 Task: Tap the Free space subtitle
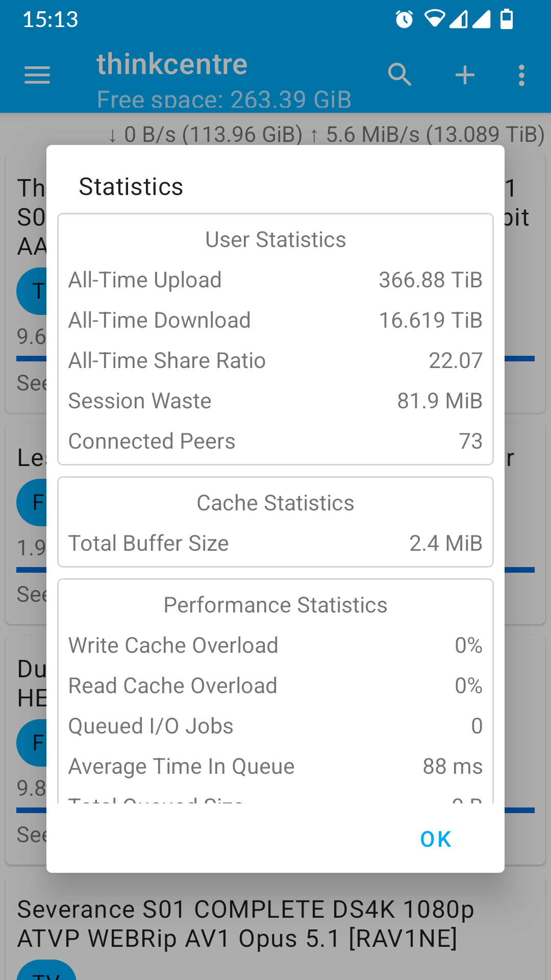click(224, 100)
